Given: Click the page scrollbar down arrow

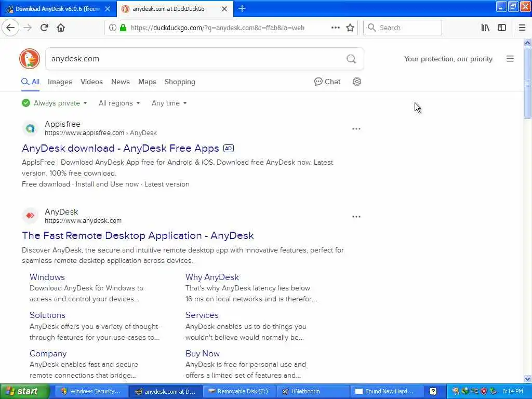Looking at the screenshot, I should [x=528, y=379].
